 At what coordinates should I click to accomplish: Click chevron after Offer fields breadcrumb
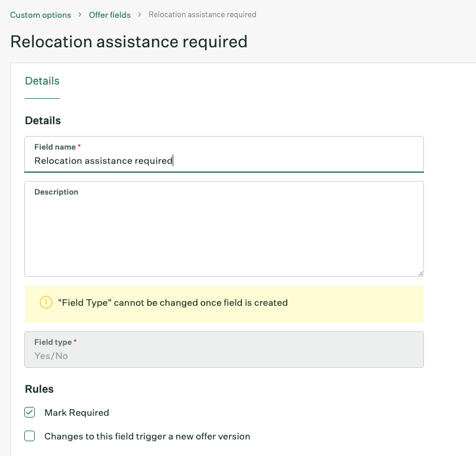(140, 15)
